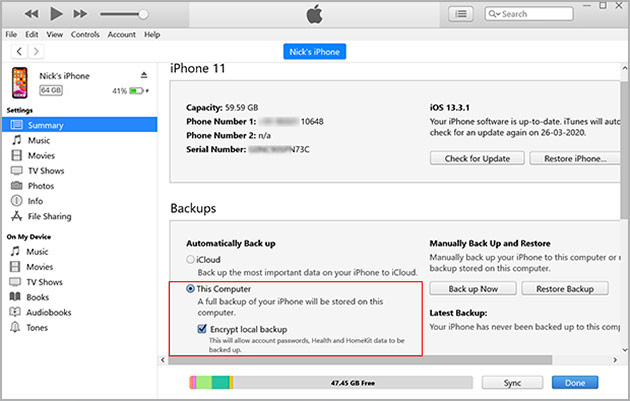Open File Sharing in the sidebar

pos(49,215)
